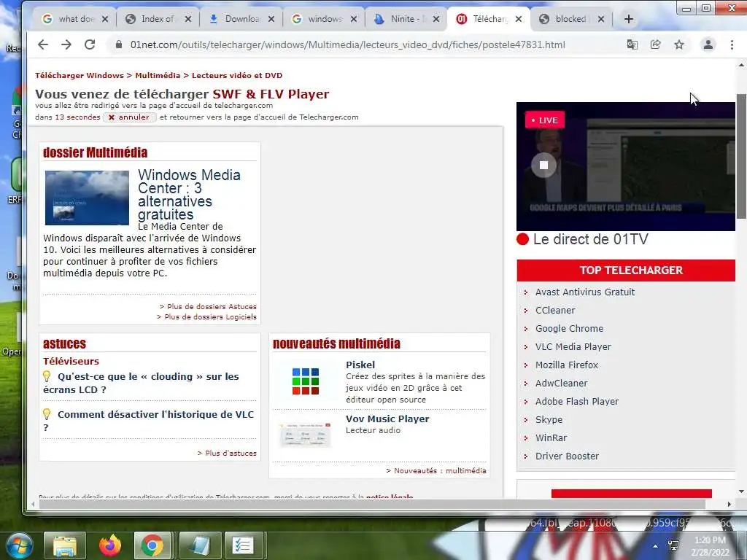
Task: Reload the current page
Action: pos(90,44)
